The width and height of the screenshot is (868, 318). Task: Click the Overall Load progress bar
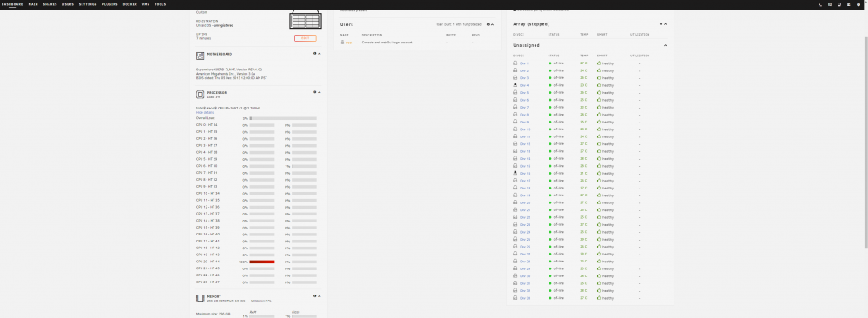[x=283, y=118]
